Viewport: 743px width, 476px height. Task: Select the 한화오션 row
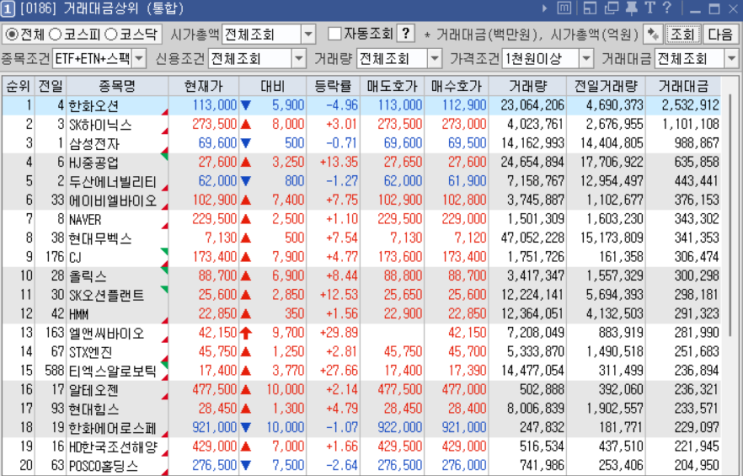tap(362, 105)
